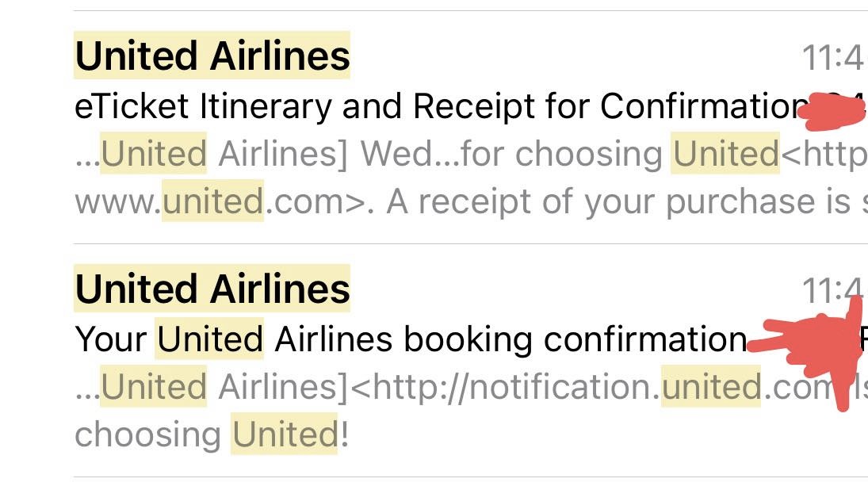Click the truncated '<http' after 'choosing United'
This screenshot has width=868, height=490.
[x=824, y=155]
